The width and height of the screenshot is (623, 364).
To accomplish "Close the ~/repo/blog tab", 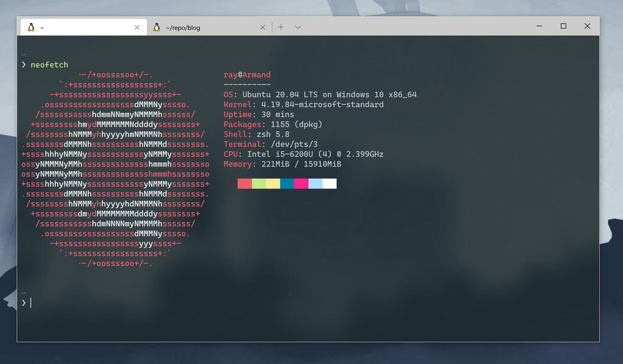I will pos(263,27).
